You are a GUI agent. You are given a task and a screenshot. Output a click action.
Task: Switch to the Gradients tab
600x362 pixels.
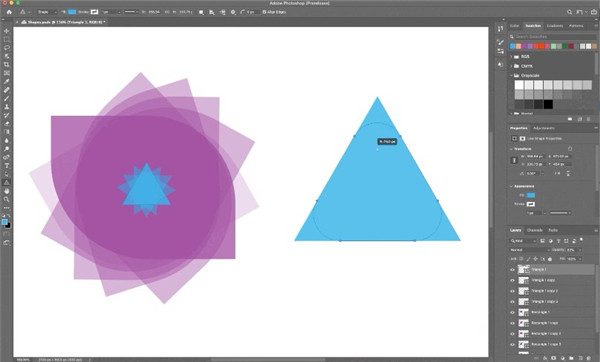click(x=554, y=26)
